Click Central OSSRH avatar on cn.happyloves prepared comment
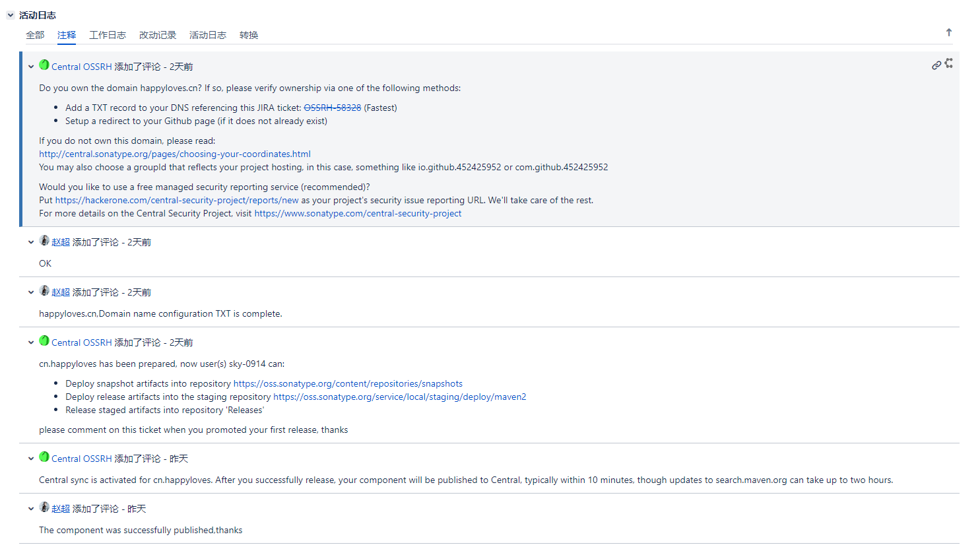Screen dimensions: 980x549 (x=44, y=340)
